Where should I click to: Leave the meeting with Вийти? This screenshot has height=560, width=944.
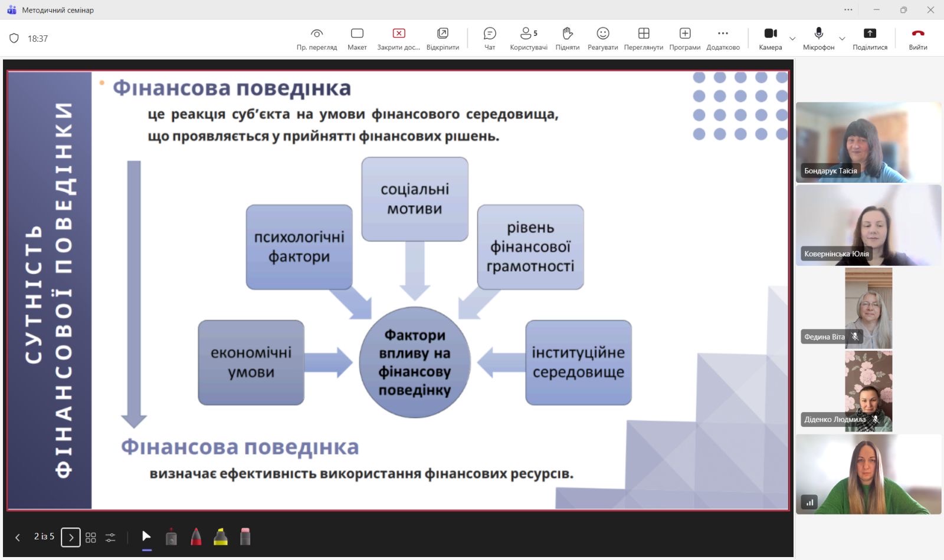coord(917,38)
